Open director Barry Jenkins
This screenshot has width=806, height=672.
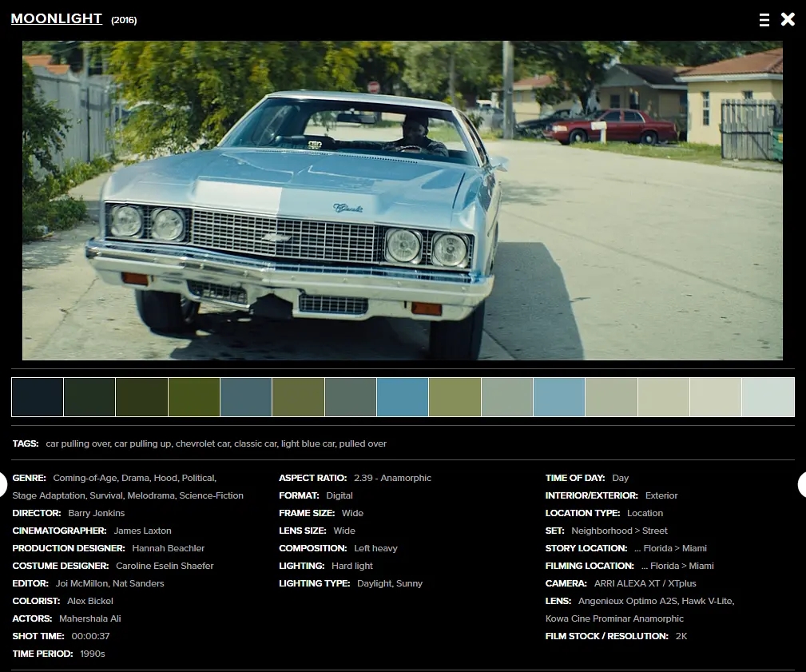(96, 513)
